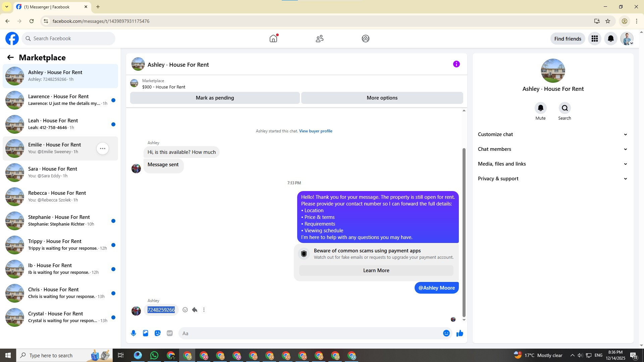Open emoji picker in message box

point(446,333)
